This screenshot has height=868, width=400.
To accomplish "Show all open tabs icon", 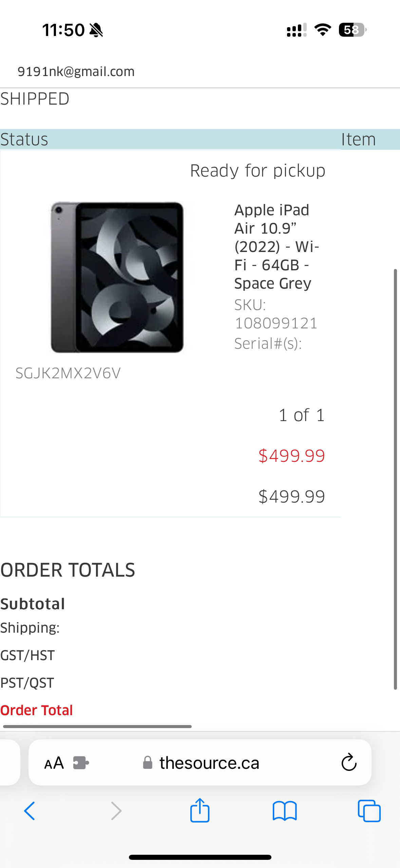I will (x=369, y=811).
